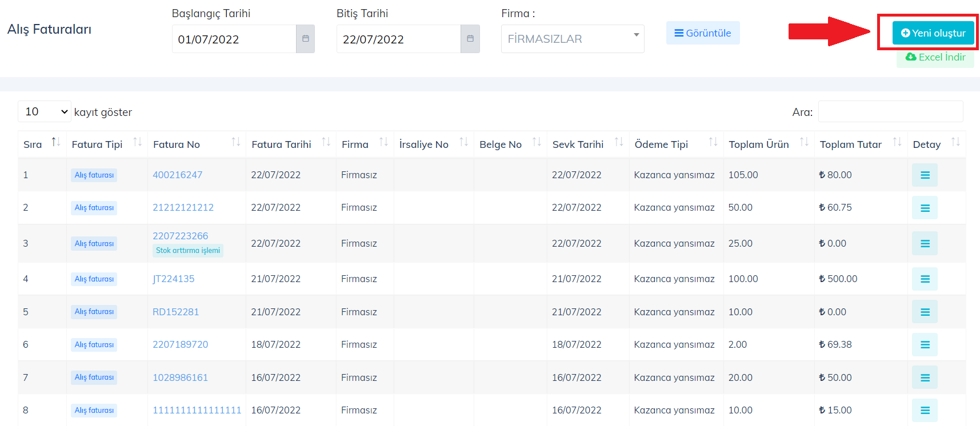The image size is (980, 426).
Task: Sort by Detay column arrows
Action: (x=955, y=142)
